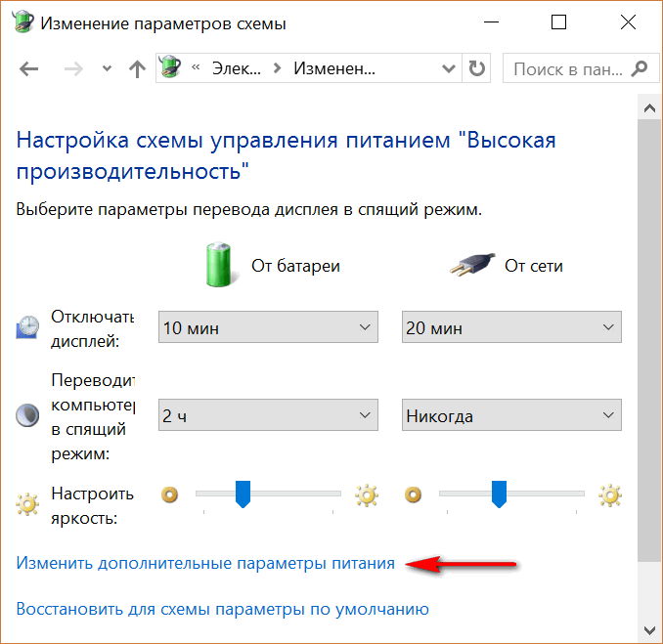Click the power options icon in address bar
The width and height of the screenshot is (663, 644).
(170, 67)
